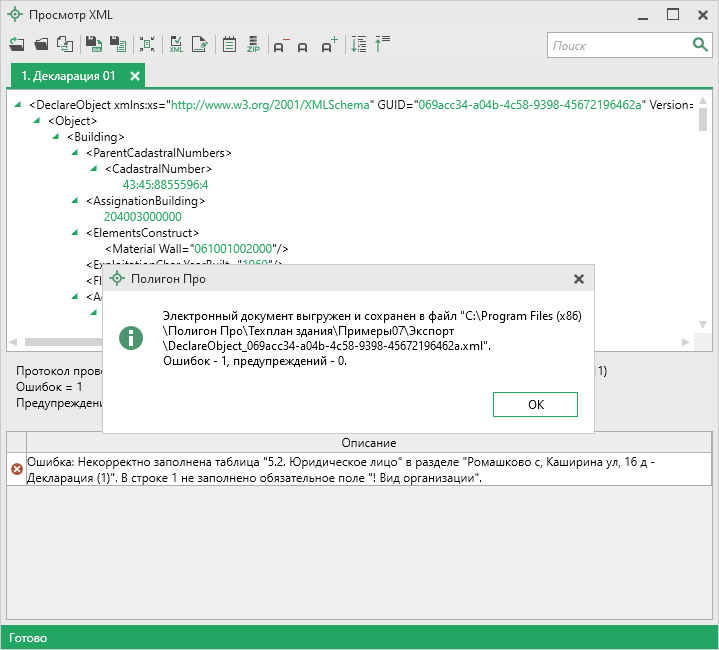Screen dimensions: 719x650
Task: Click the decrease font size icon
Action: coord(280,45)
